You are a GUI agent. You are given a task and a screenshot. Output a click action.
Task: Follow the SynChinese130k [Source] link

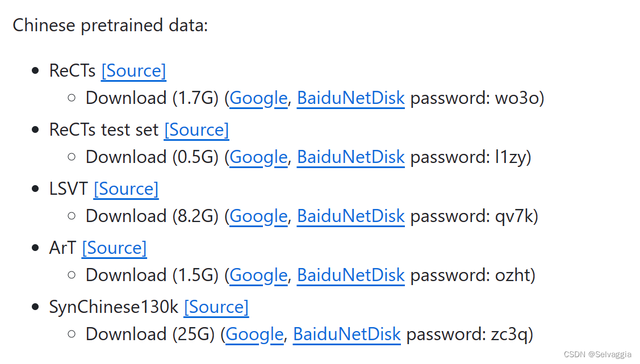tap(216, 307)
